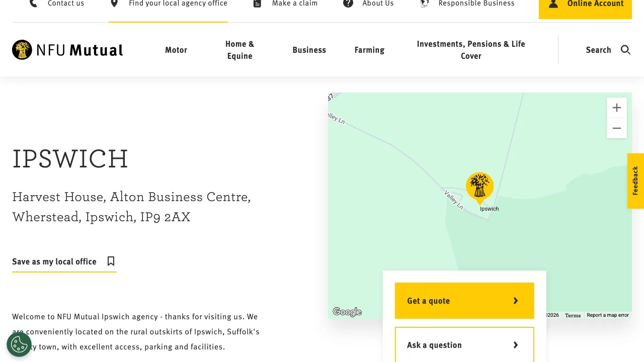Open the Feedback side tab
644x362 pixels.
coord(635,180)
